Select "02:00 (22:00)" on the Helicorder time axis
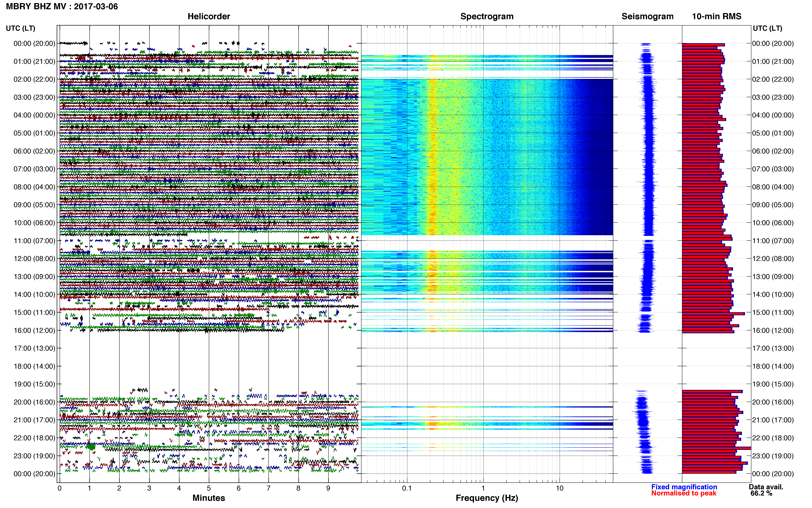Viewport: 812px width, 508px height. (x=34, y=79)
